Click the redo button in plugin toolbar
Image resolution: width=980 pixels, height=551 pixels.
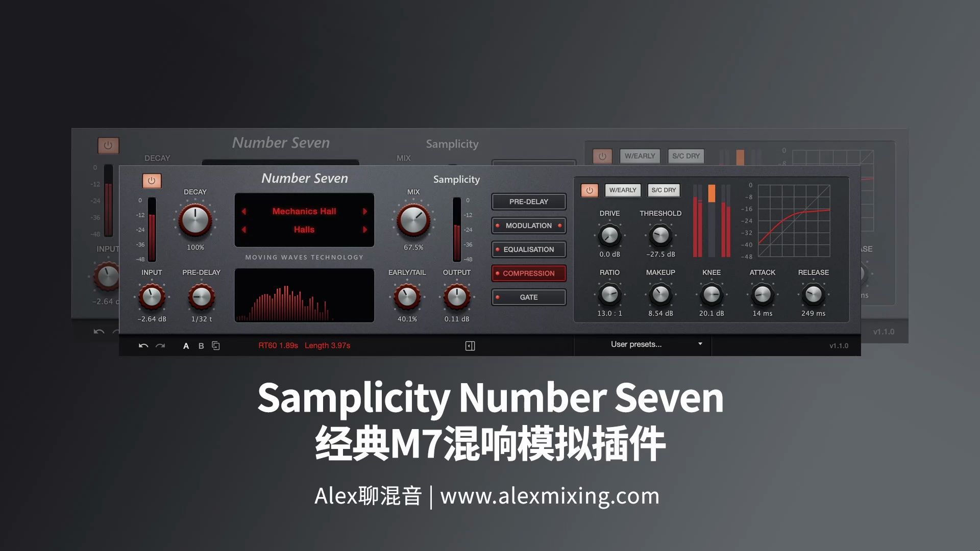pos(160,345)
